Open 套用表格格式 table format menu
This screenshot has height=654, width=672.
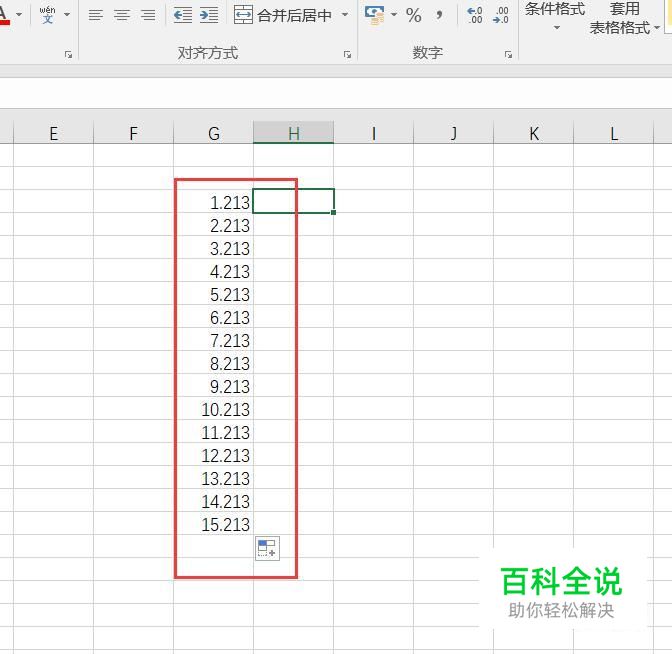(x=624, y=18)
